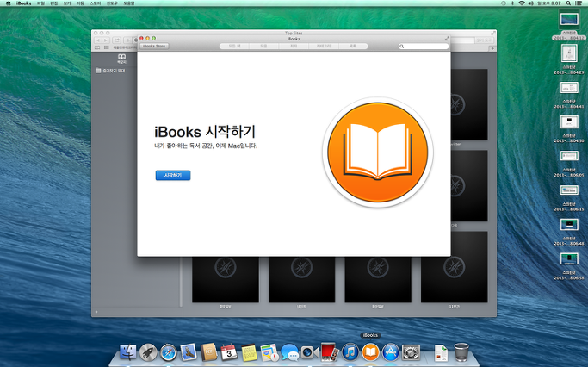Viewport: 588px width, 367px height.
Task: Click the Safari back button
Action: click(x=98, y=40)
